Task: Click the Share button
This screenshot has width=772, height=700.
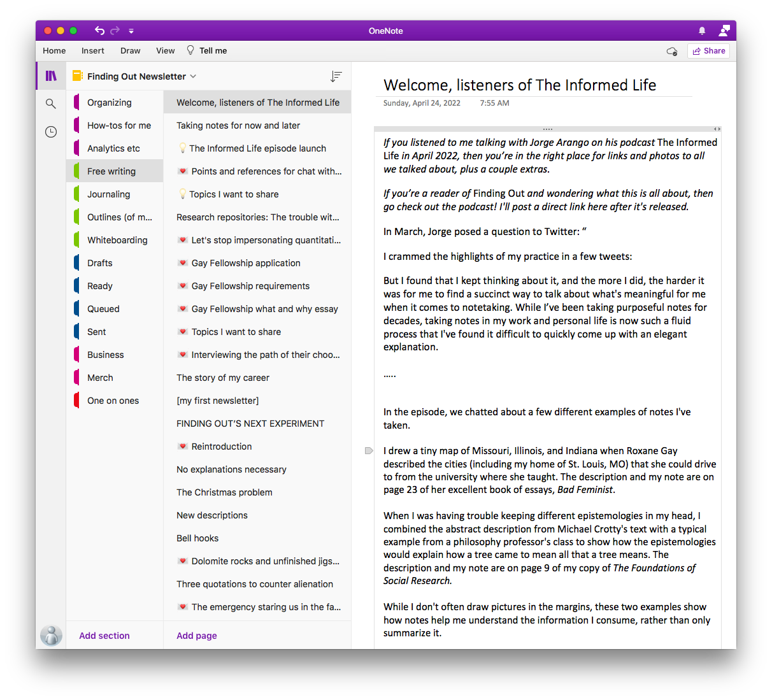Action: pos(708,51)
